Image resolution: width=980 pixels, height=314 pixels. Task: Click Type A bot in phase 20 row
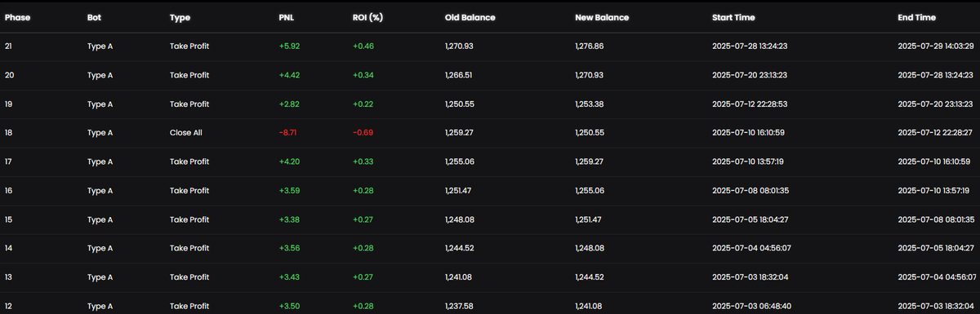pyautogui.click(x=100, y=75)
